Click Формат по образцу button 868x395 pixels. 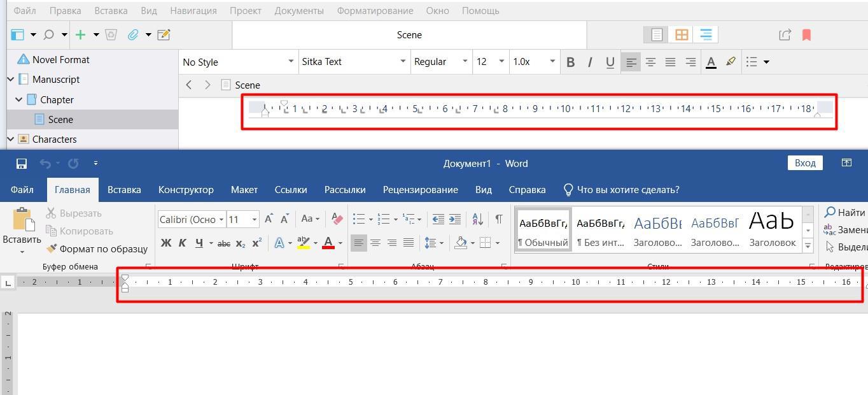97,249
